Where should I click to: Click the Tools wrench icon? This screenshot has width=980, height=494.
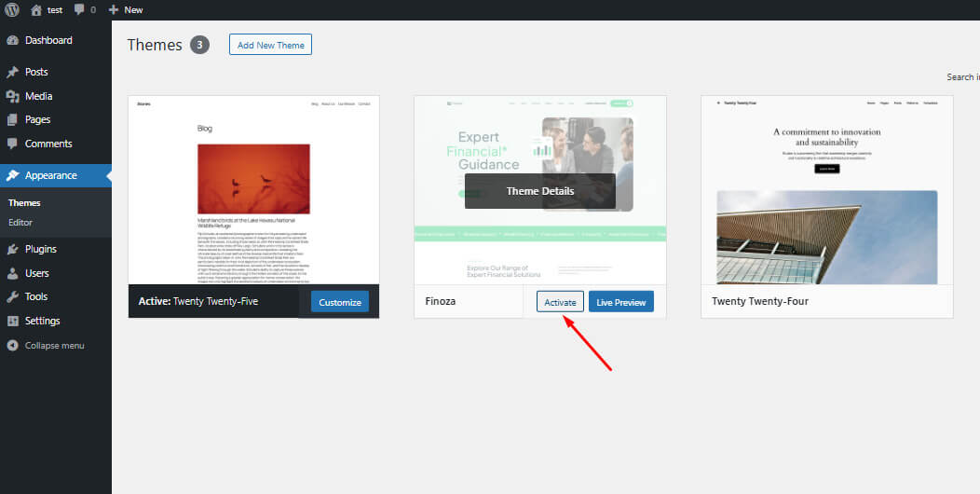tap(12, 296)
